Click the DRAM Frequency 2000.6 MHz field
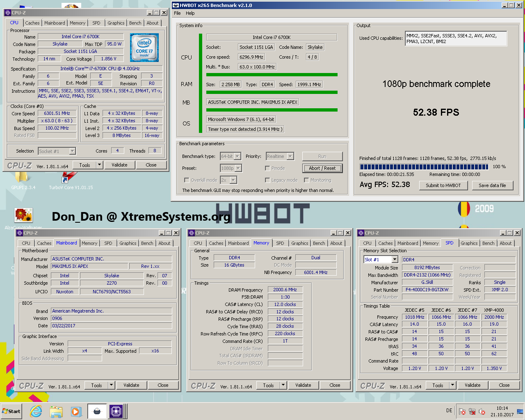The height and width of the screenshot is (420, 525). pyautogui.click(x=285, y=290)
